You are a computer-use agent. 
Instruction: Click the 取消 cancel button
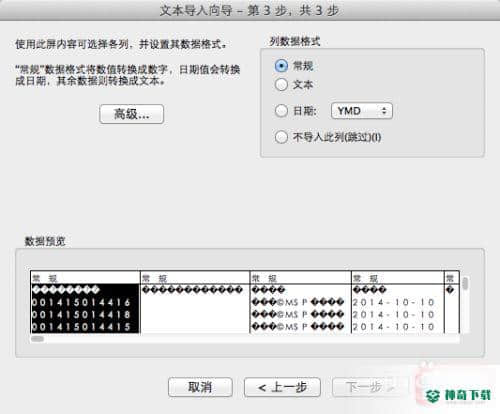200,387
